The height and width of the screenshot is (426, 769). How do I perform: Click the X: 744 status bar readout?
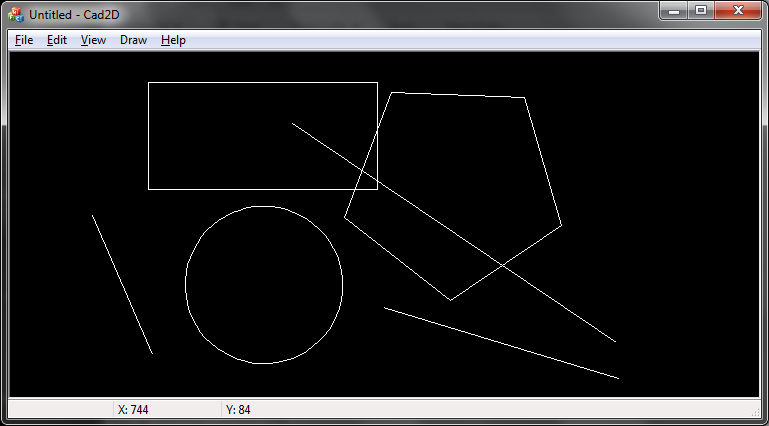[133, 410]
